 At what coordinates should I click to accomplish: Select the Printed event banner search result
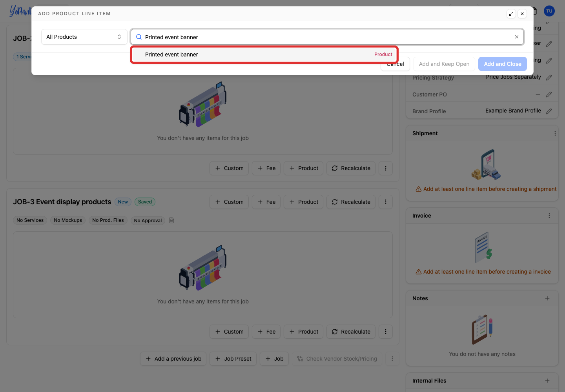pyautogui.click(x=264, y=54)
